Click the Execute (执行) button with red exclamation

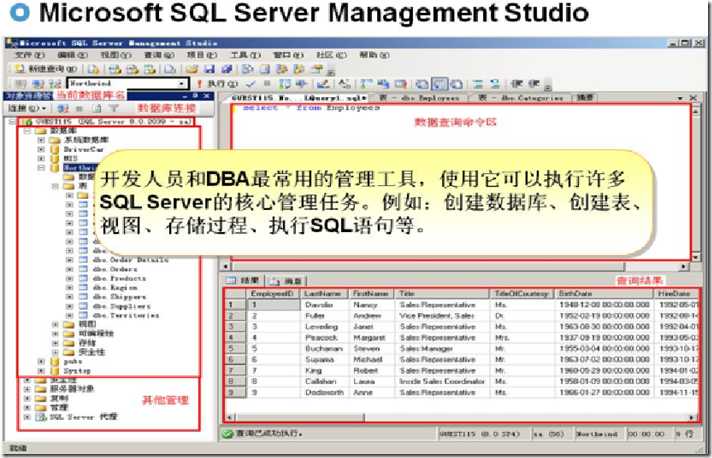[x=217, y=84]
